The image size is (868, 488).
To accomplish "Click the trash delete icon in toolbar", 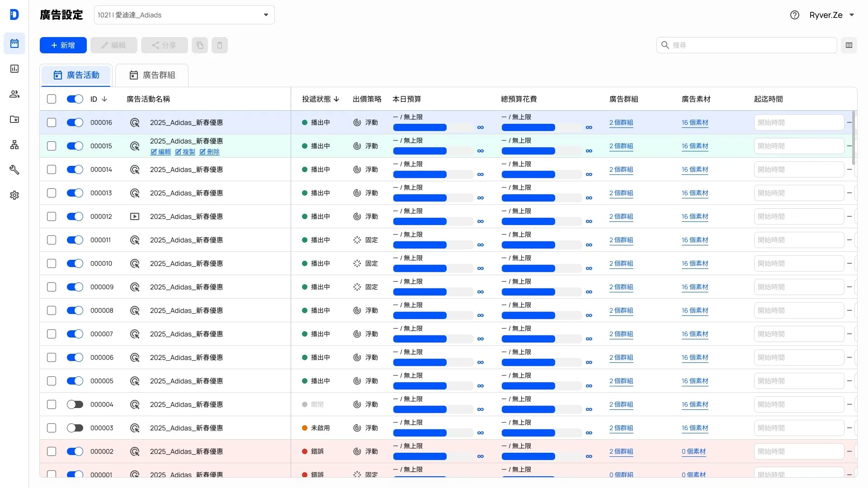I will (x=220, y=45).
